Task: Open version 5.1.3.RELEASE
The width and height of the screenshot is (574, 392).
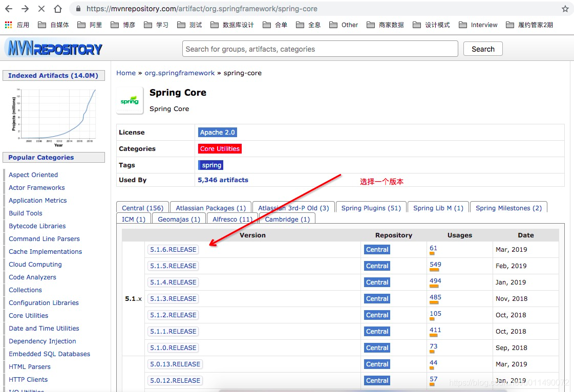Action: point(173,299)
